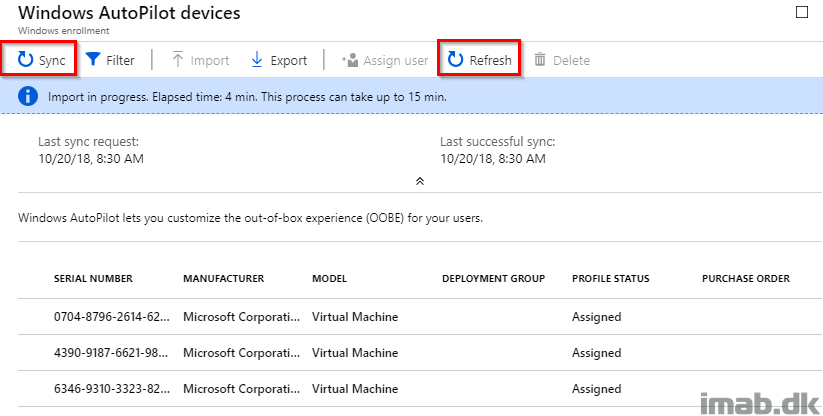Click the Import upload arrow icon
The height and width of the screenshot is (416, 823).
tap(177, 60)
